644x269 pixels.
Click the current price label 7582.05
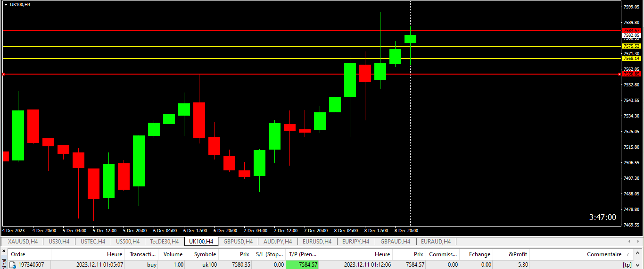(631, 35)
